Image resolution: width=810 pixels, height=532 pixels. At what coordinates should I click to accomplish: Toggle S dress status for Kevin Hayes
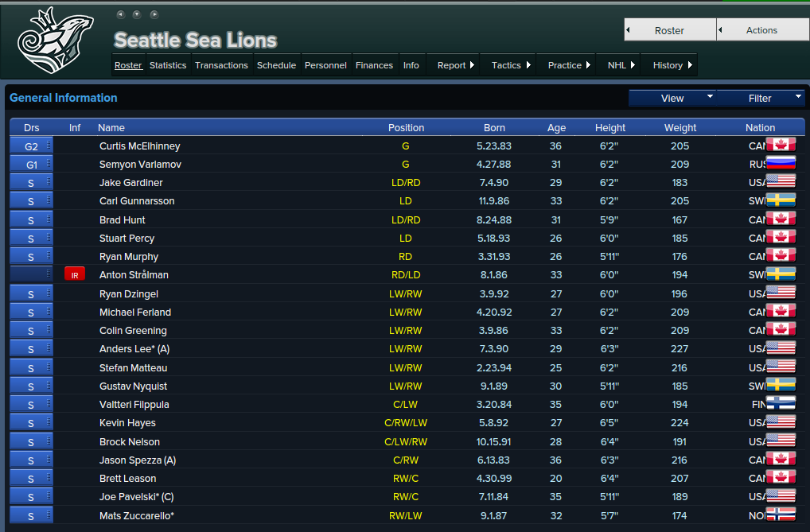(x=31, y=422)
